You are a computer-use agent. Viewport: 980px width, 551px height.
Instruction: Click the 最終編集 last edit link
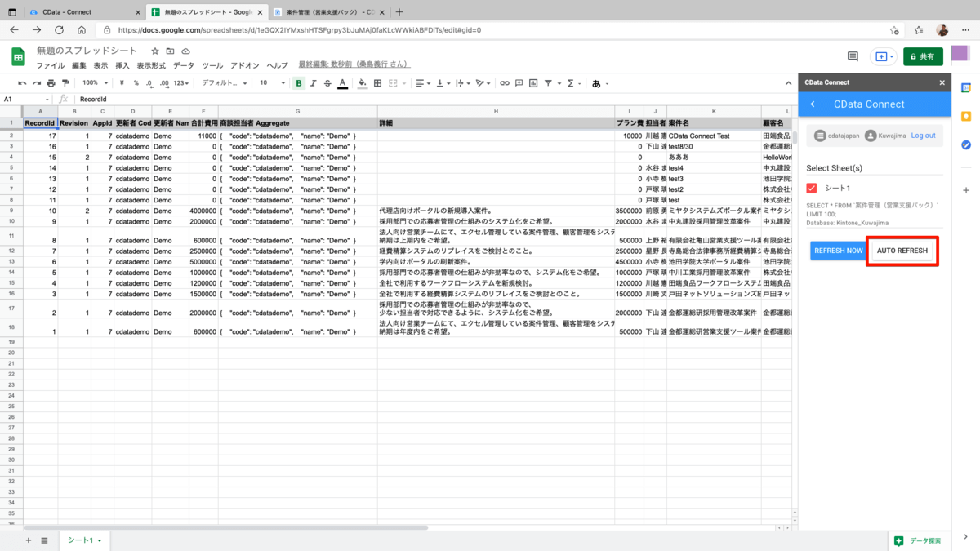[354, 64]
